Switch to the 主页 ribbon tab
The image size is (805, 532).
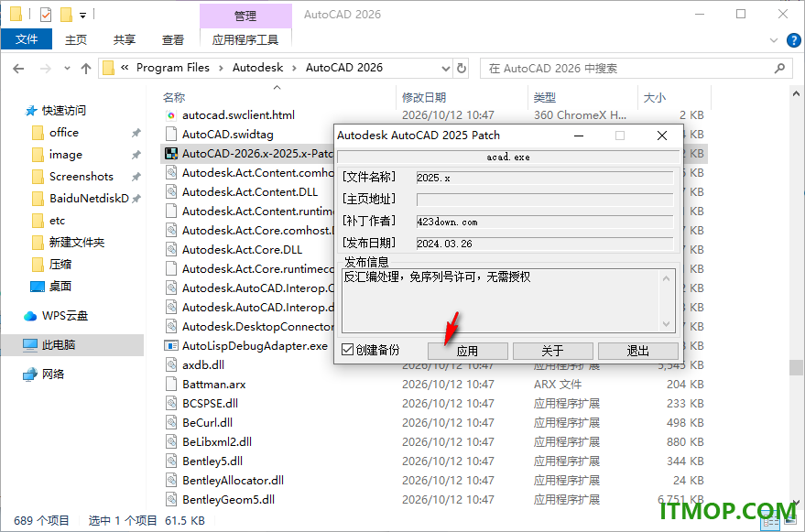tap(75, 39)
